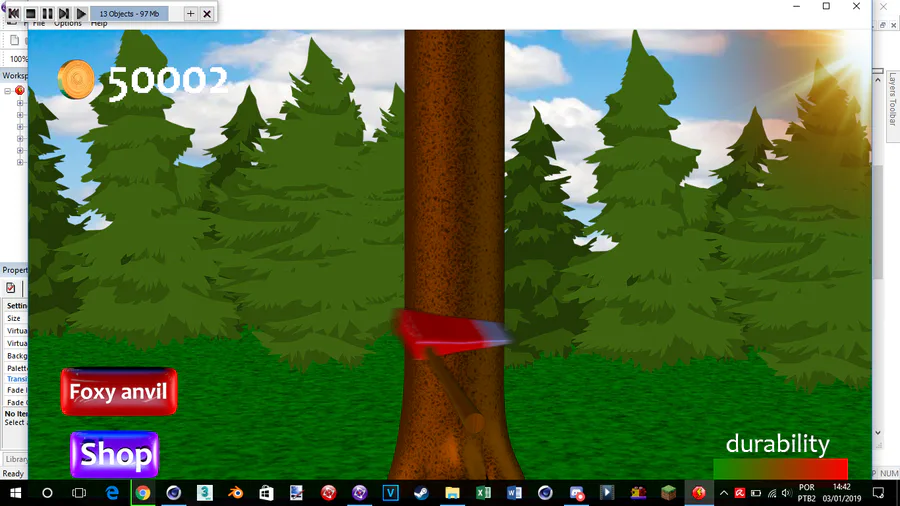Viewport: 900px width, 506px height.
Task: Open Task View on taskbar
Action: tap(79, 493)
